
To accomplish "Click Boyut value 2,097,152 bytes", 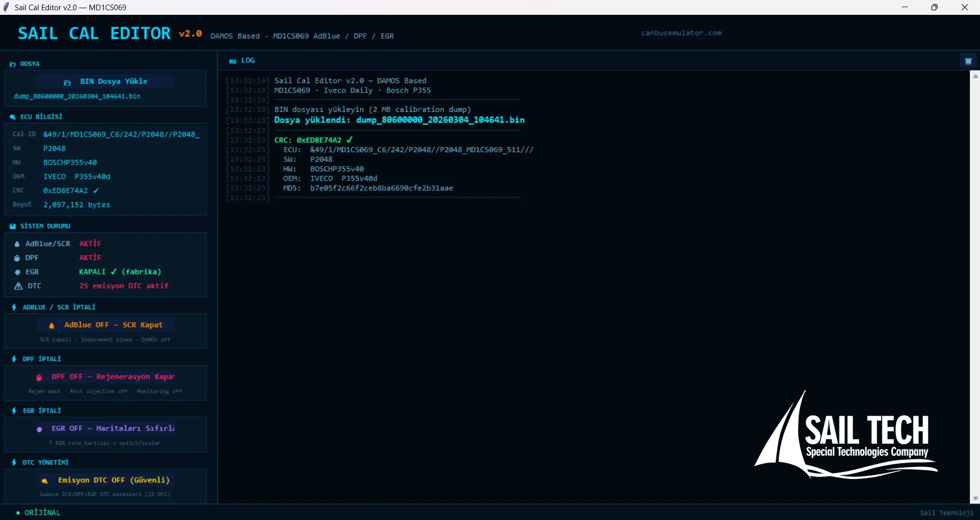I will click(x=77, y=205).
